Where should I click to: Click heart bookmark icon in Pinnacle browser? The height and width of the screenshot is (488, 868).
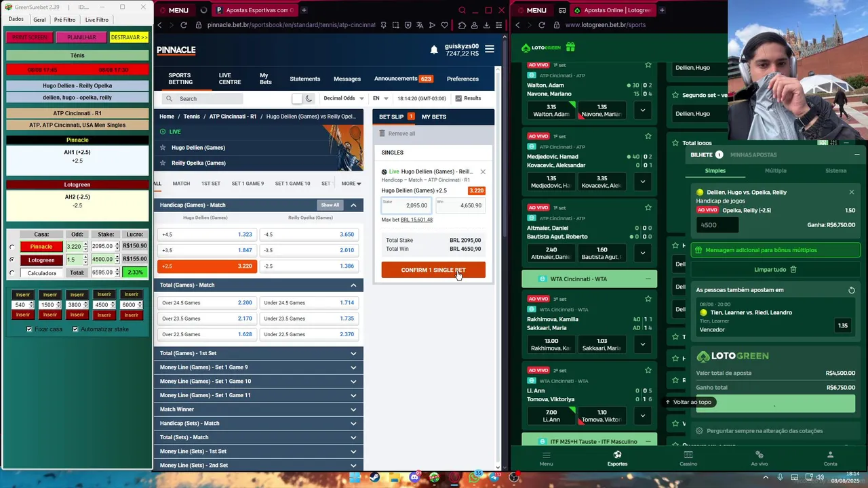(444, 25)
